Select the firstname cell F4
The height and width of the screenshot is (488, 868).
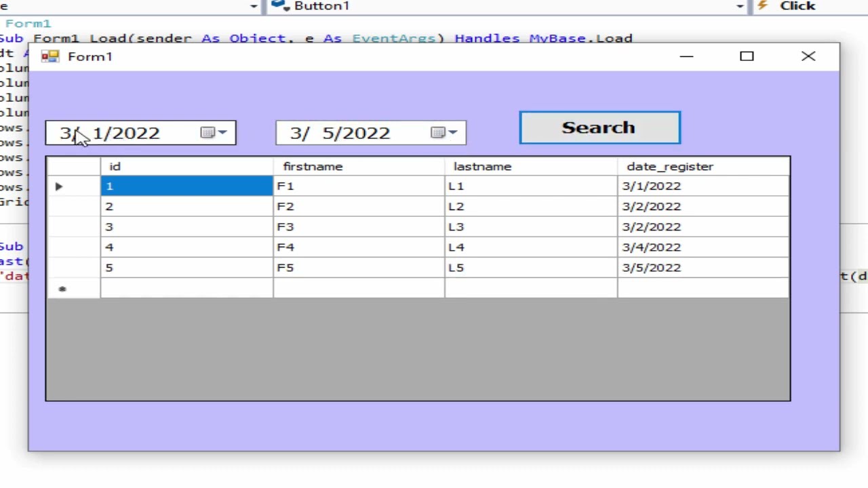point(359,247)
